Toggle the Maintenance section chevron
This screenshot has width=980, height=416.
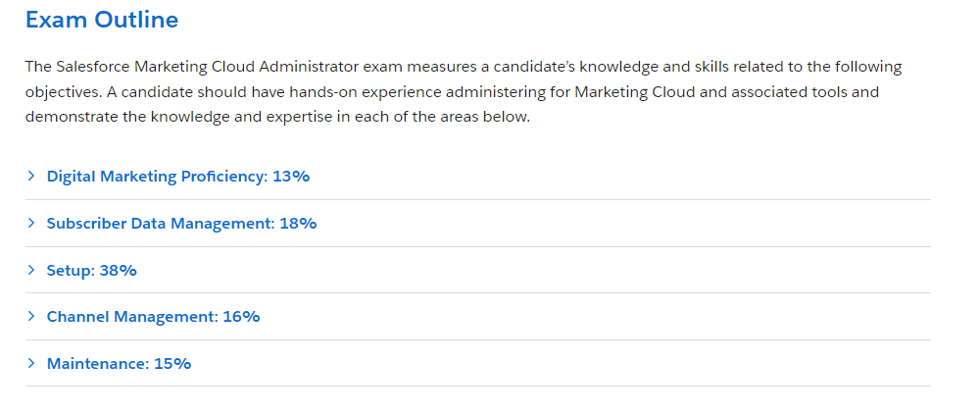31,364
